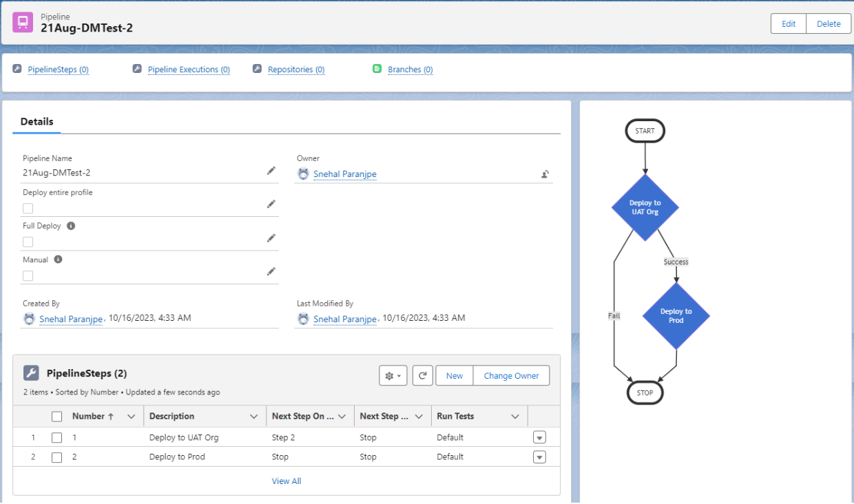Toggle the Full Deploy checkbox
854x504 pixels.
28,242
